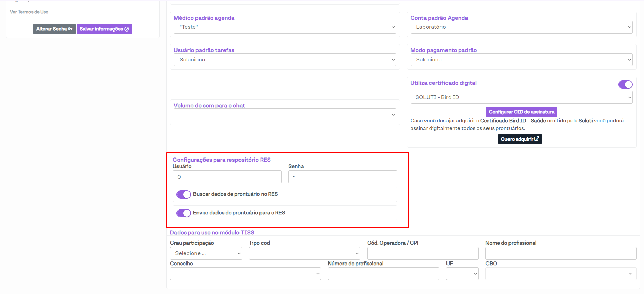Click Cód. Operadora / CPF field
Viewport: 644px width, 294px height.
(422, 253)
